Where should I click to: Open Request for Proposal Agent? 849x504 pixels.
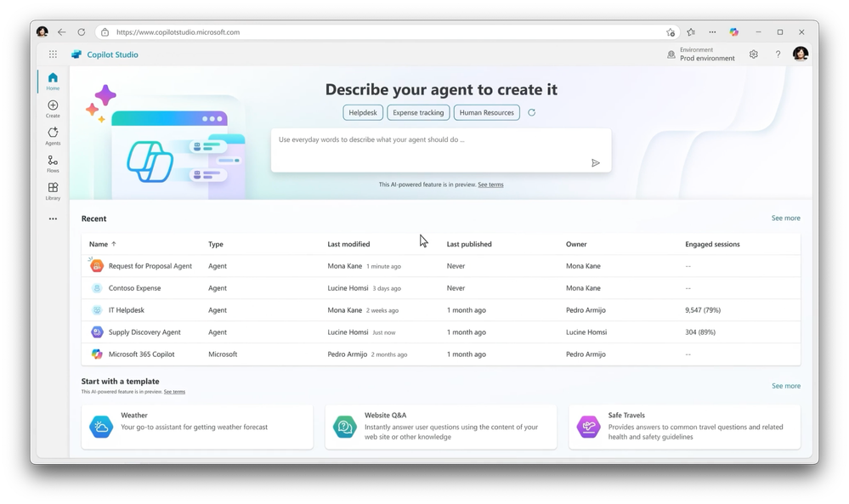pos(150,266)
